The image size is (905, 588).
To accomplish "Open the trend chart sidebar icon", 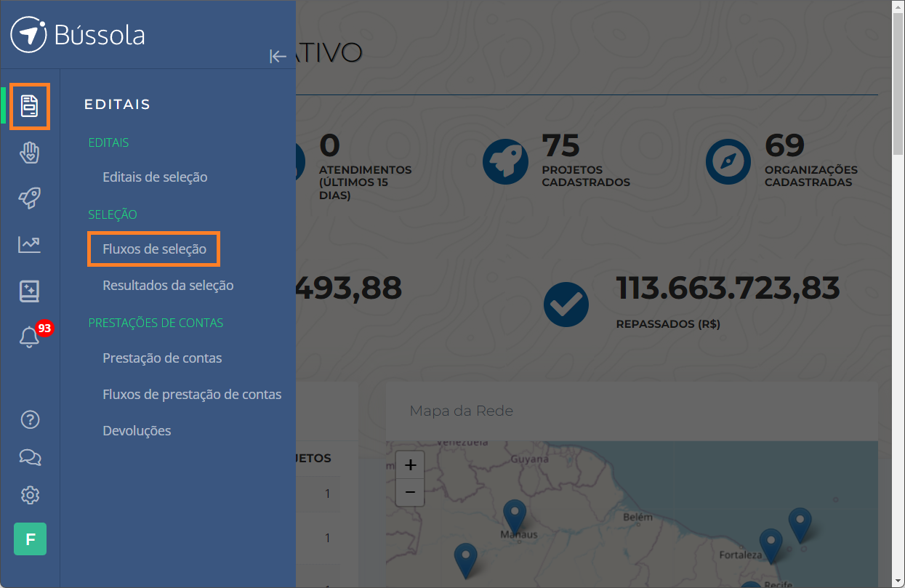I will [x=30, y=245].
